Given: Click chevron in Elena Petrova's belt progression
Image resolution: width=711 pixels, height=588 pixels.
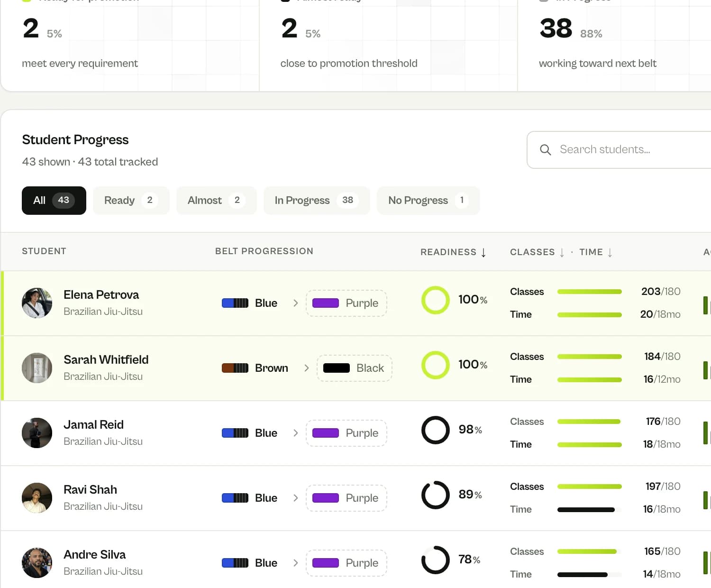Looking at the screenshot, I should [296, 303].
